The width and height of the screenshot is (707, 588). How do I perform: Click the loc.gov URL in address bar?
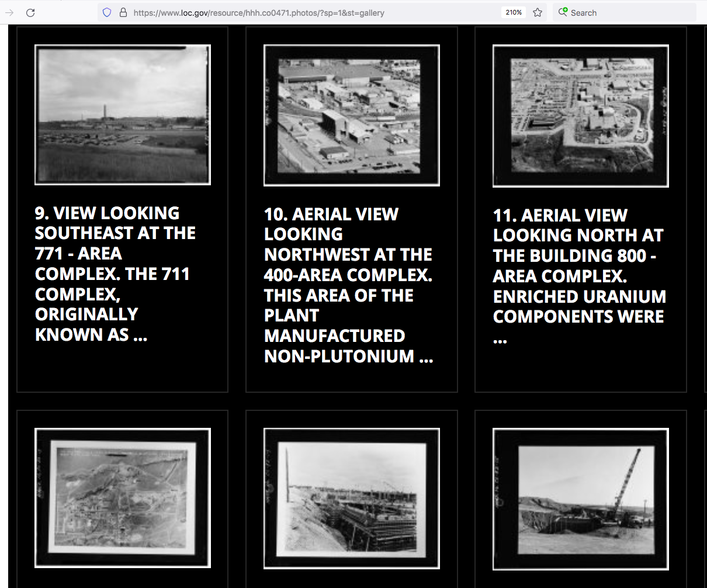pos(258,12)
